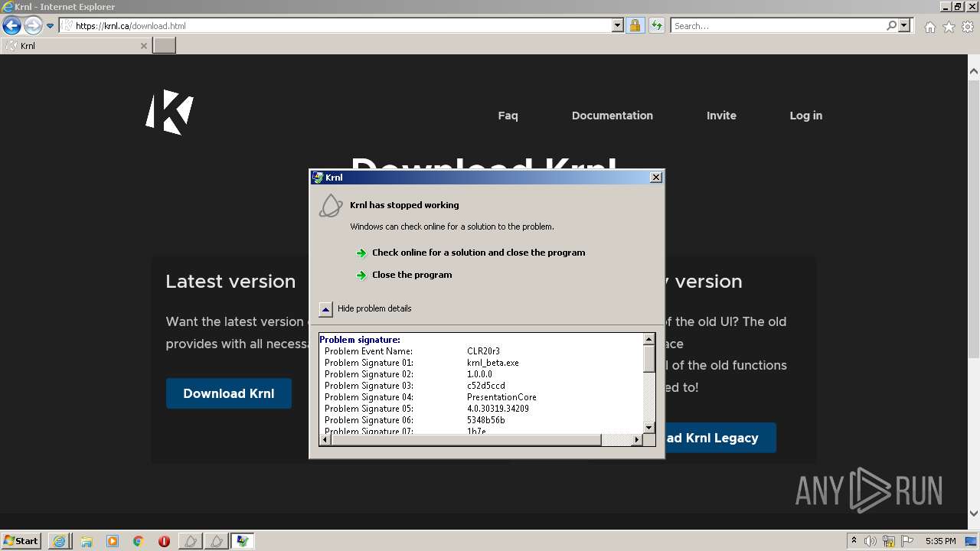Go to the Home page icon
980x551 pixels.
pos(929,27)
